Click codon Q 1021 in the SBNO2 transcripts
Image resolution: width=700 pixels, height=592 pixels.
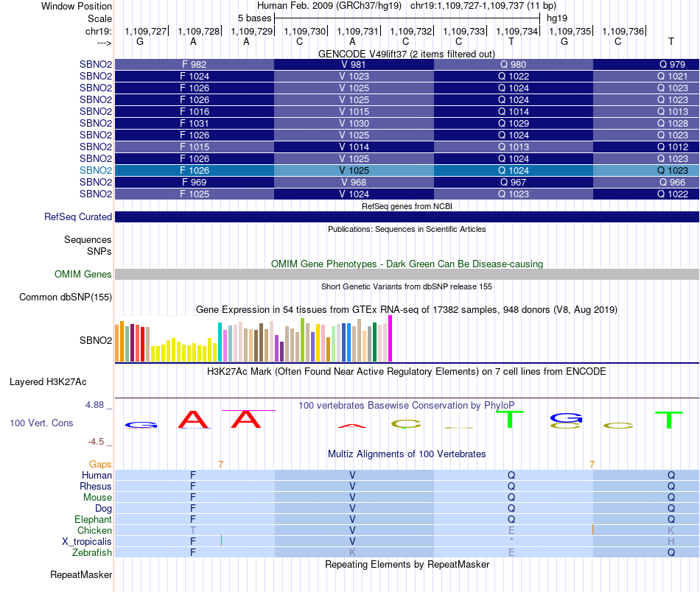(x=672, y=77)
